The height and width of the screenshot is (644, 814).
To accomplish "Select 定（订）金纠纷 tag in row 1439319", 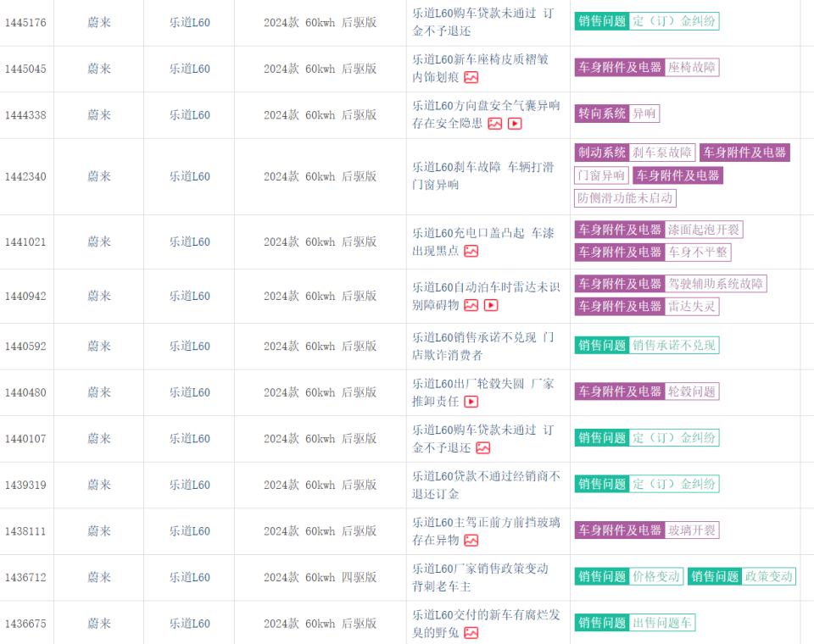I will (674, 484).
